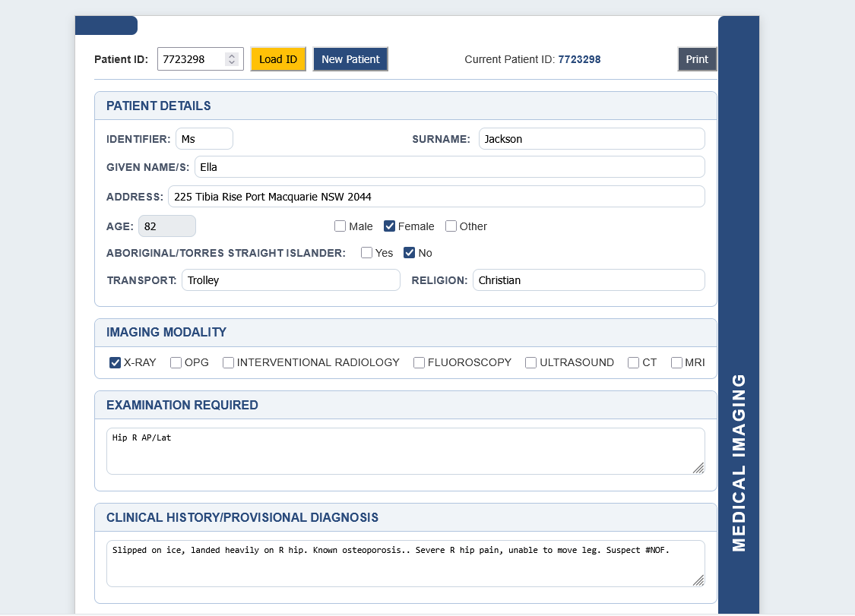Grab the Examination Required resize handle
Viewport: 855px width, 616px height.
[698, 469]
